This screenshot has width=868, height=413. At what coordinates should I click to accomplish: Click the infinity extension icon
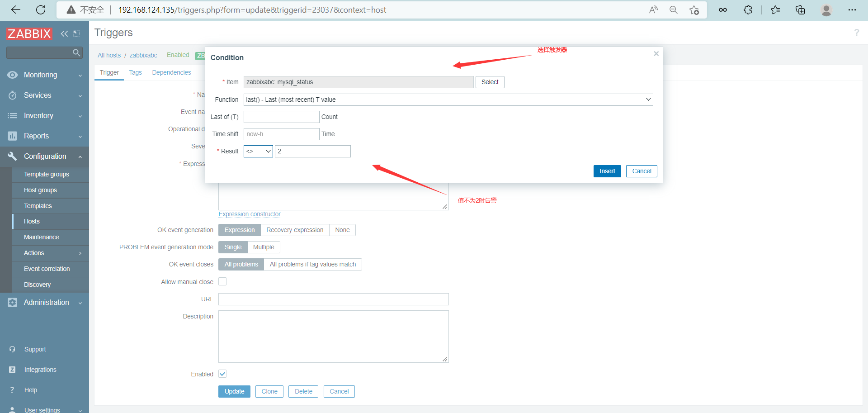pos(723,10)
